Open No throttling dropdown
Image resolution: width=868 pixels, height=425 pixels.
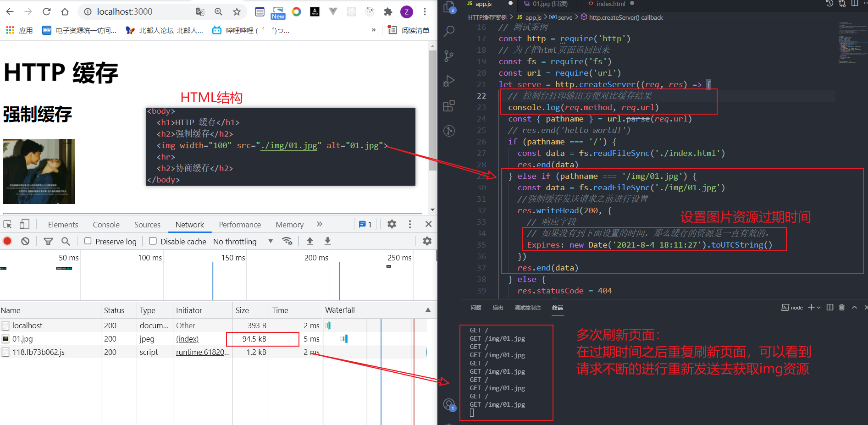pos(243,242)
